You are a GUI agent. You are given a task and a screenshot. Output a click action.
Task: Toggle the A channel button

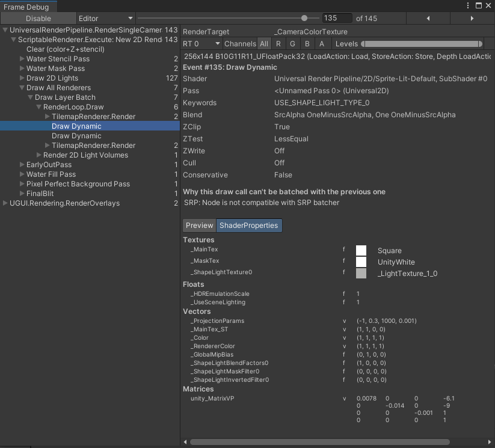322,44
